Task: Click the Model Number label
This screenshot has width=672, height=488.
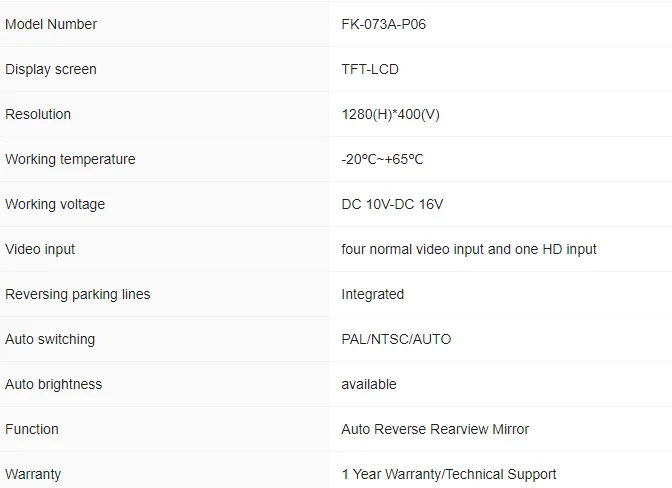Action: (x=51, y=24)
